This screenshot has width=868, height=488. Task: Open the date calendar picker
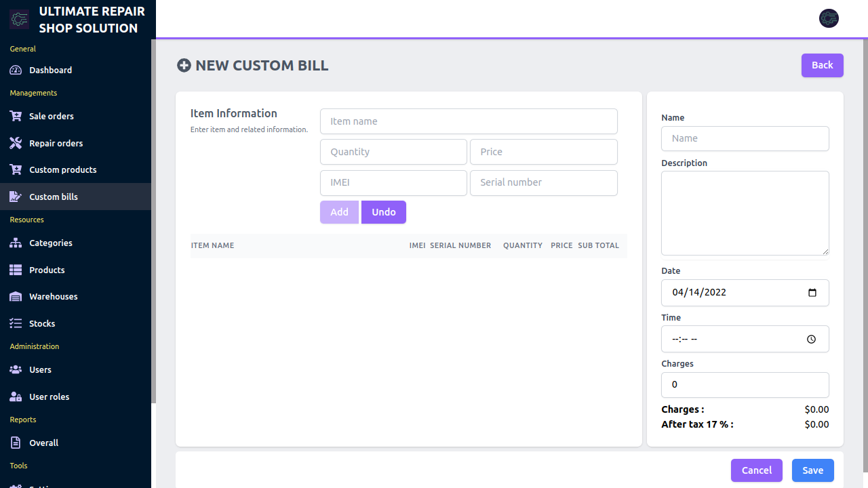pos(812,293)
